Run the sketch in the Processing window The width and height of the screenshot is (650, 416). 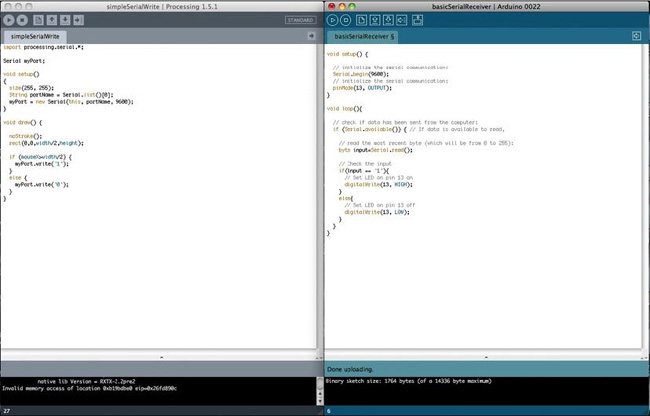[9, 20]
